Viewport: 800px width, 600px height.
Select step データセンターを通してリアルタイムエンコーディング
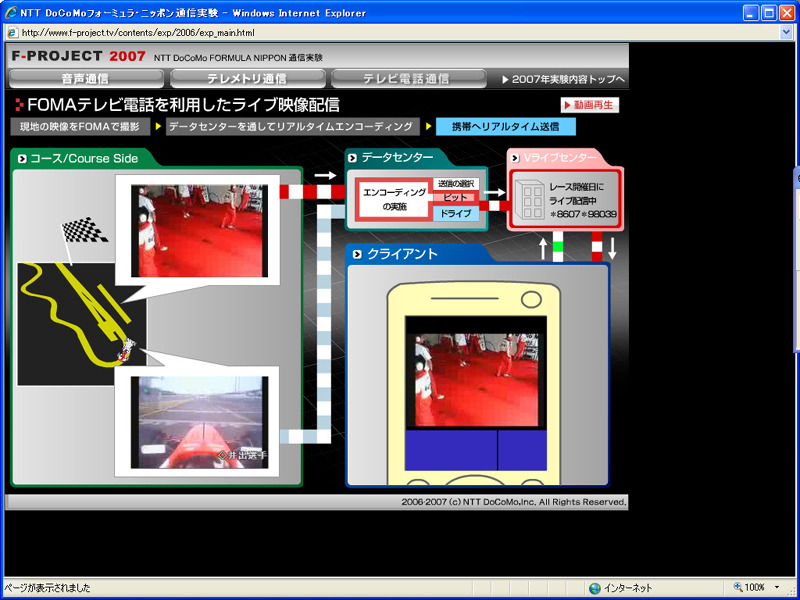pos(292,127)
